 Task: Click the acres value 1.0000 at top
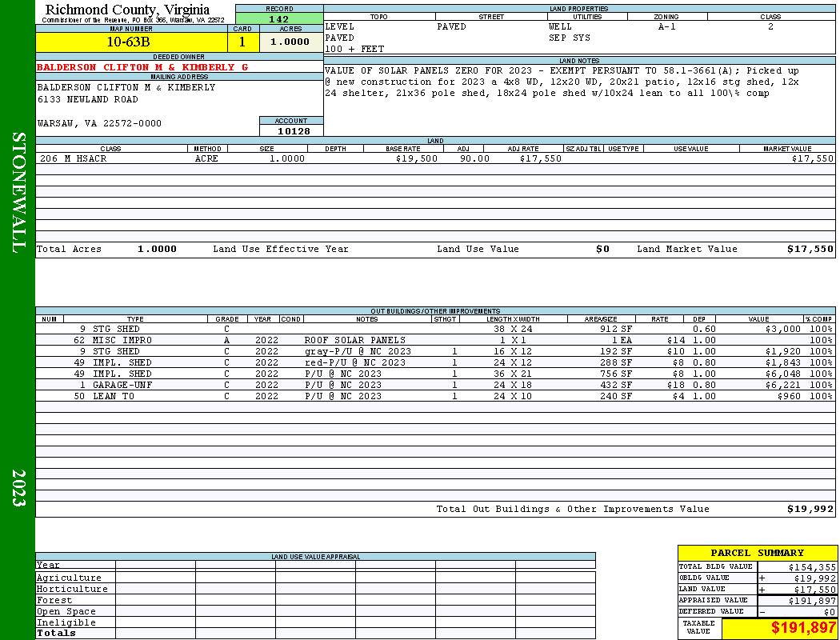click(x=290, y=42)
